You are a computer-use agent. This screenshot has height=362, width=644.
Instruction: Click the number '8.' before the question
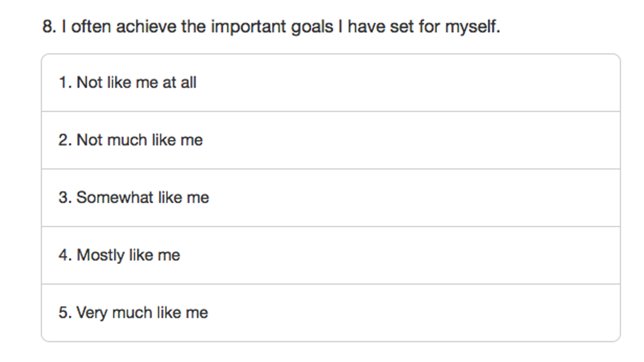tap(49, 27)
